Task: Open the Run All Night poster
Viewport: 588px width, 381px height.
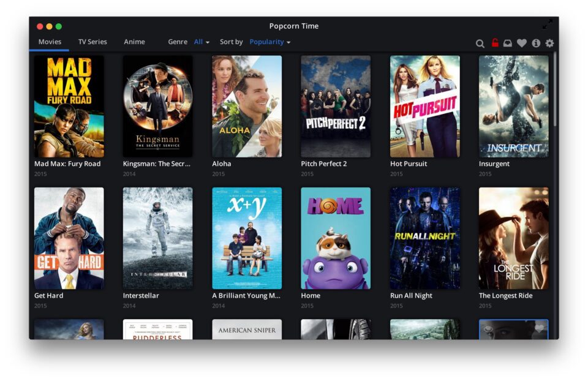Action: click(x=425, y=238)
